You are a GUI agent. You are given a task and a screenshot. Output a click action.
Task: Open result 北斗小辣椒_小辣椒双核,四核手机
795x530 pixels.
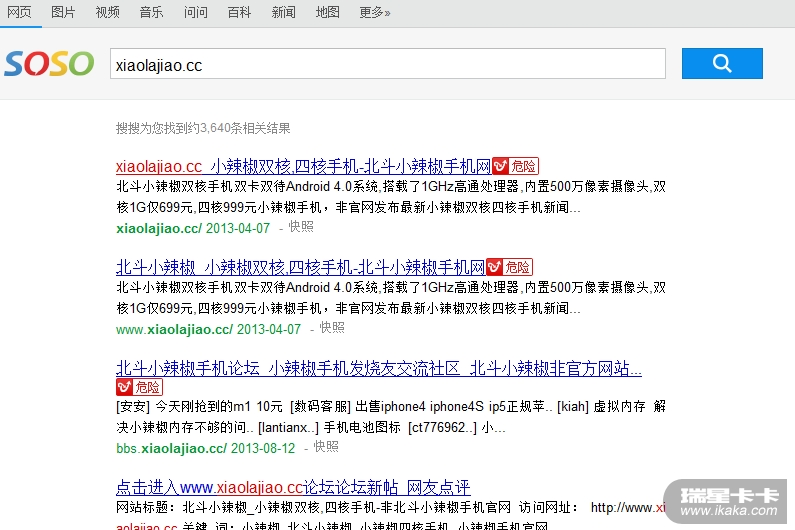[x=300, y=267]
